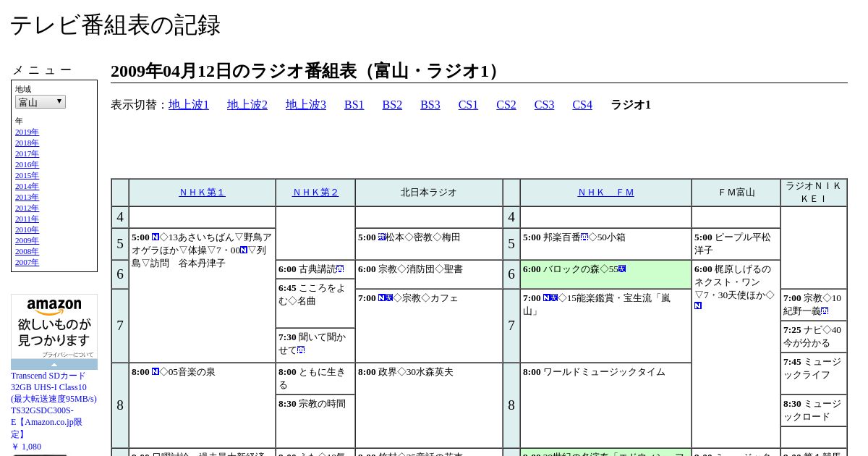The image size is (868, 456).
Task: Switch to the BS1 listing tab
Action: click(354, 105)
